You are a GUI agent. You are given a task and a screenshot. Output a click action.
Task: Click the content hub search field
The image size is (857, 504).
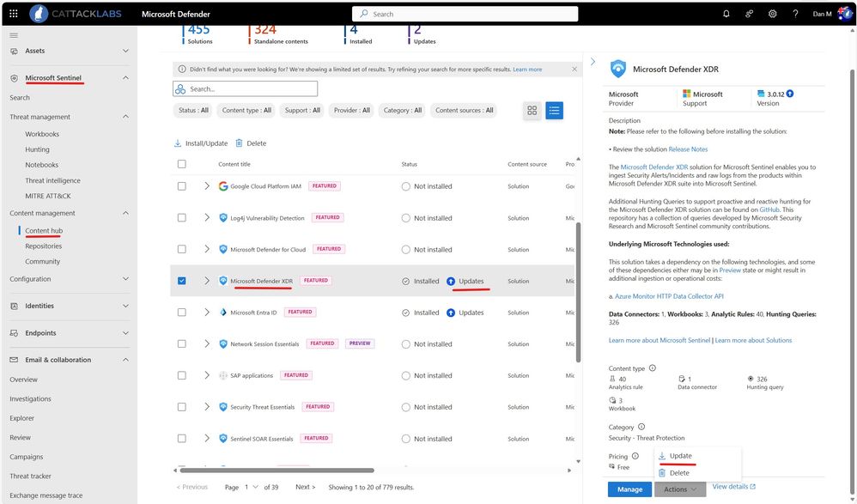(x=245, y=88)
